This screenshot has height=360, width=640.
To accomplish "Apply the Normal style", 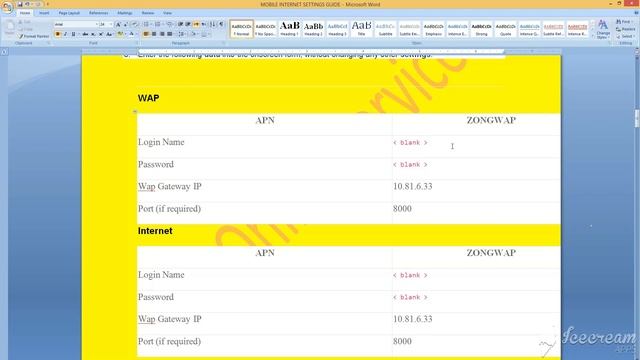I will (x=242, y=29).
